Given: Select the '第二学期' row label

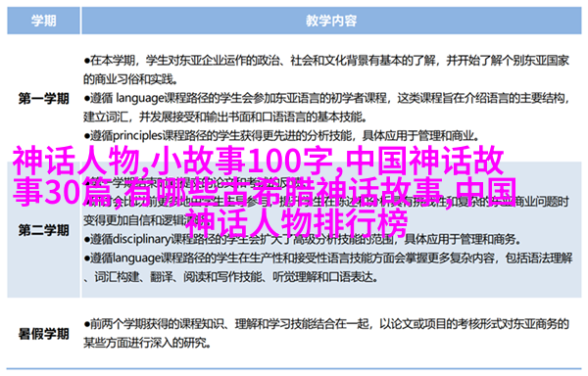Looking at the screenshot, I should point(43,230).
